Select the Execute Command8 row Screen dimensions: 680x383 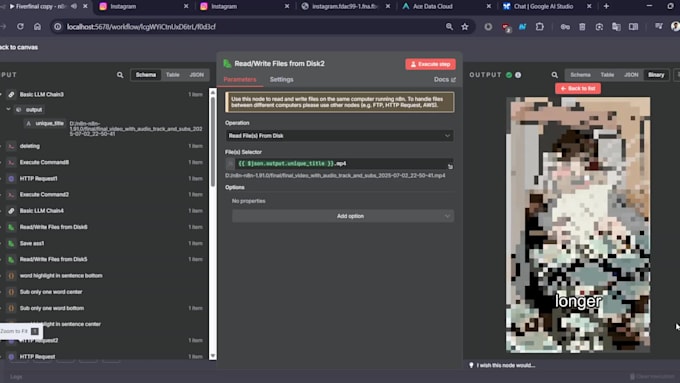point(104,162)
